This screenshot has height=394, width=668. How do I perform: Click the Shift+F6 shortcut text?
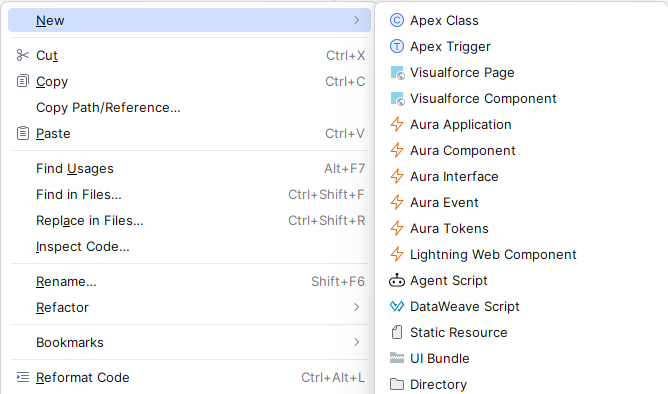click(338, 282)
